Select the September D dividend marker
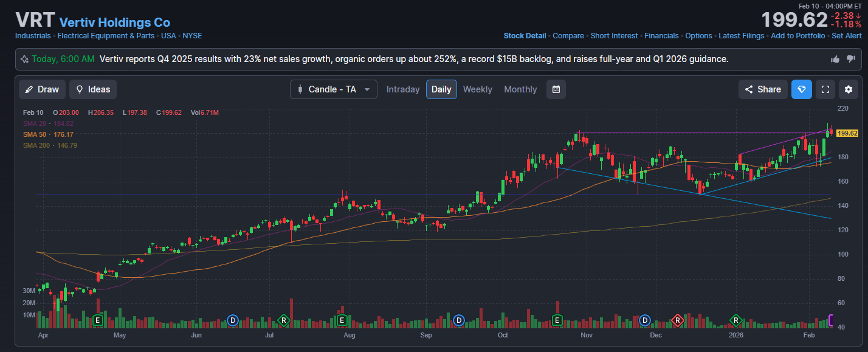Viewport: 868px width, 352px height. tap(459, 320)
